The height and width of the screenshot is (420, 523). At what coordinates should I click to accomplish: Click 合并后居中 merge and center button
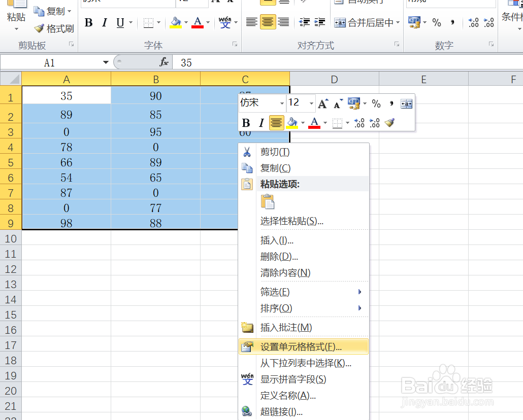point(364,23)
